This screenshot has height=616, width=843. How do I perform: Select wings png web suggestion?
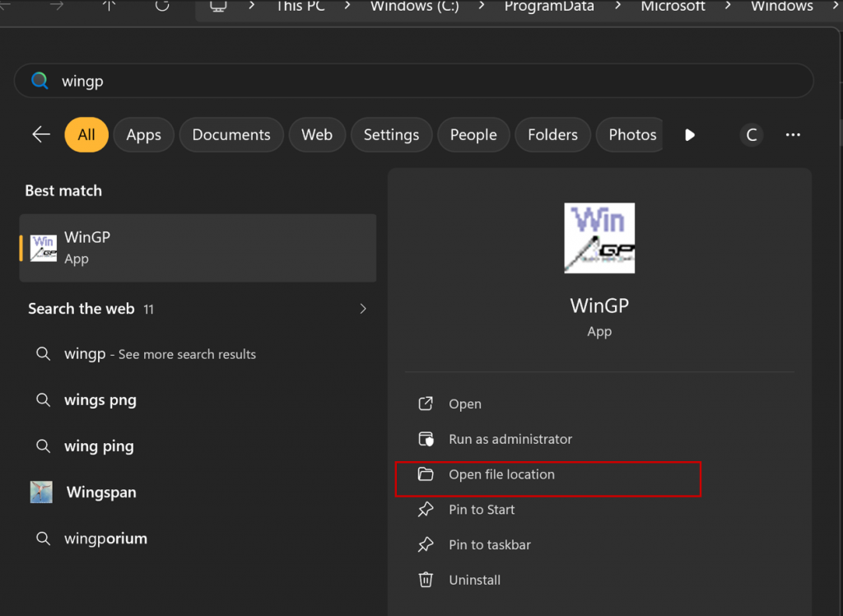pos(100,400)
